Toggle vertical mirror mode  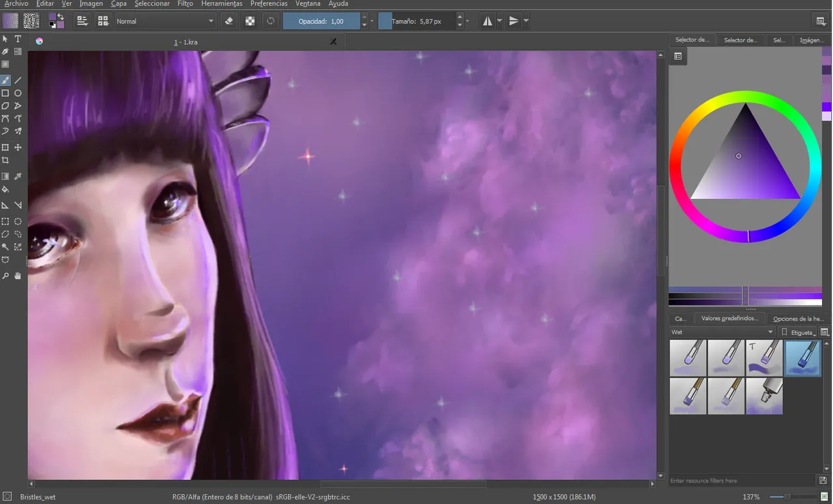pos(513,21)
